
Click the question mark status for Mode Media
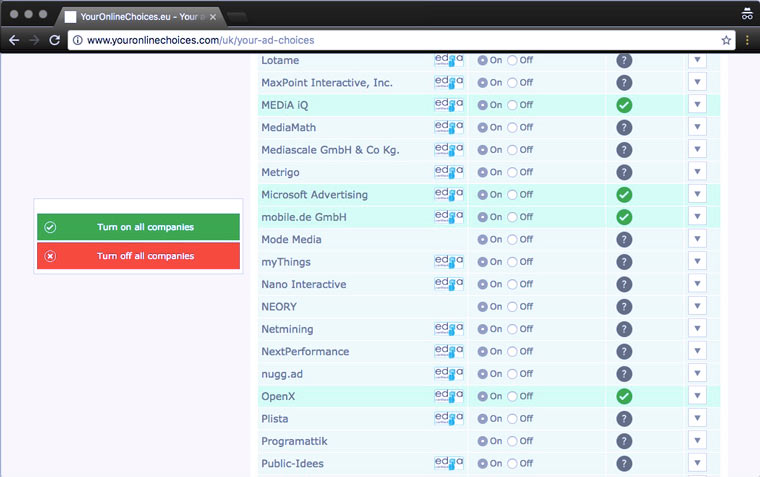(624, 239)
